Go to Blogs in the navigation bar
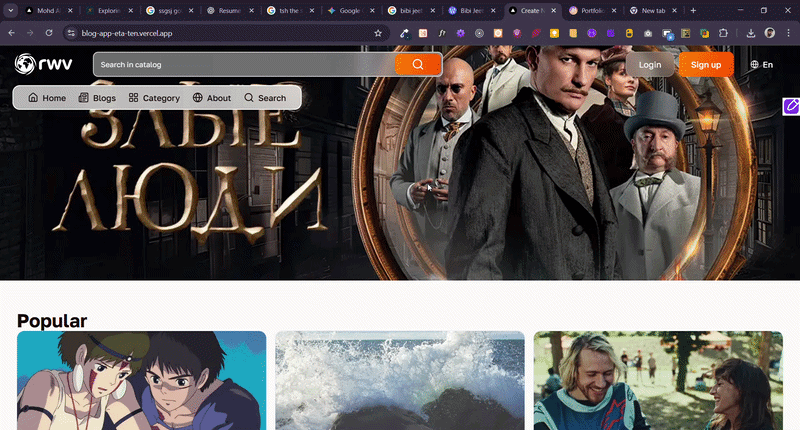The width and height of the screenshot is (800, 430). (97, 98)
